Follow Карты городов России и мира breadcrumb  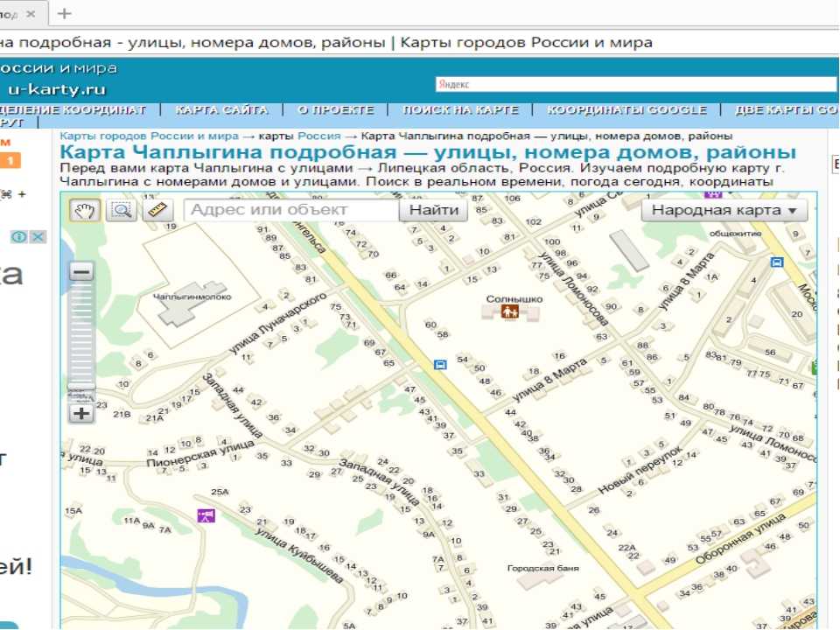point(149,136)
